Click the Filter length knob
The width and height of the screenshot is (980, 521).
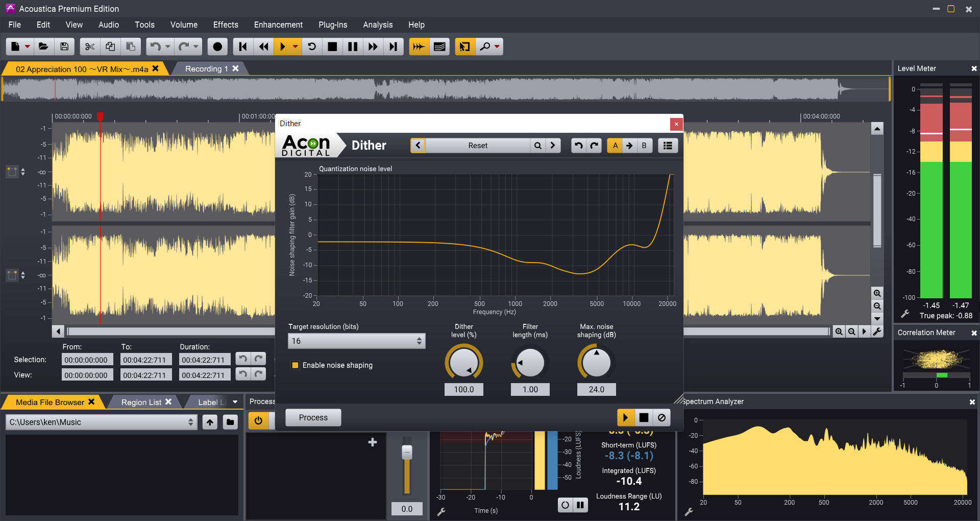[530, 363]
